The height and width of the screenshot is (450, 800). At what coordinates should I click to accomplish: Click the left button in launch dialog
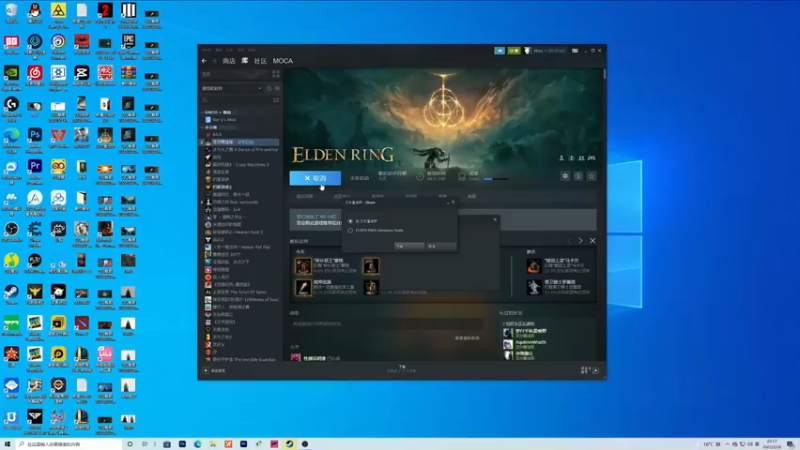[409, 246]
